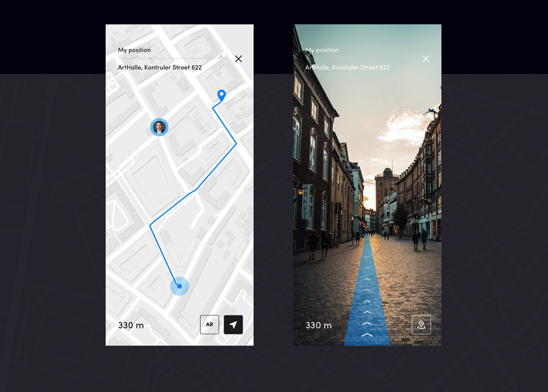548x392 pixels.
Task: Edit the ArtHalle destination field on map screen
Action: (160, 68)
